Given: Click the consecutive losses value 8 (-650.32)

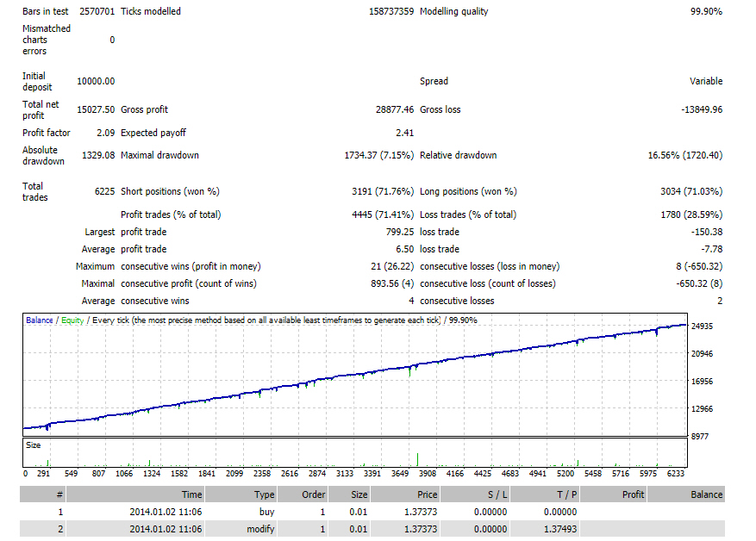Looking at the screenshot, I should coord(699,266).
